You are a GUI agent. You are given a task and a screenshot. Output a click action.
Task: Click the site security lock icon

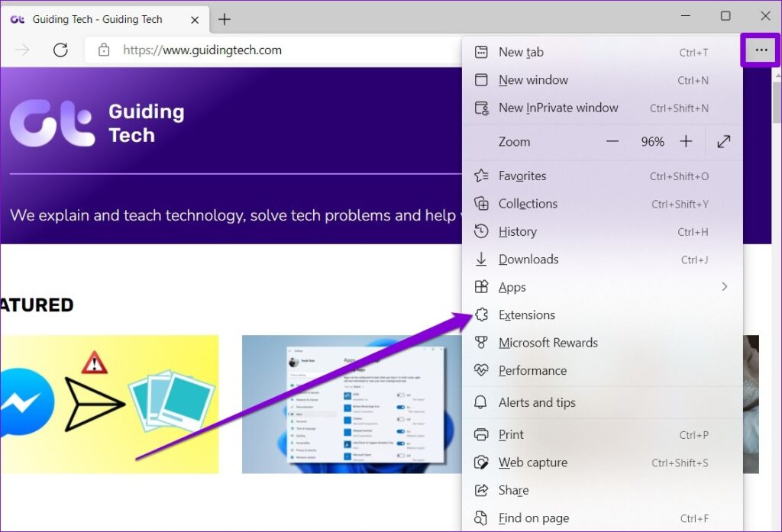click(104, 50)
